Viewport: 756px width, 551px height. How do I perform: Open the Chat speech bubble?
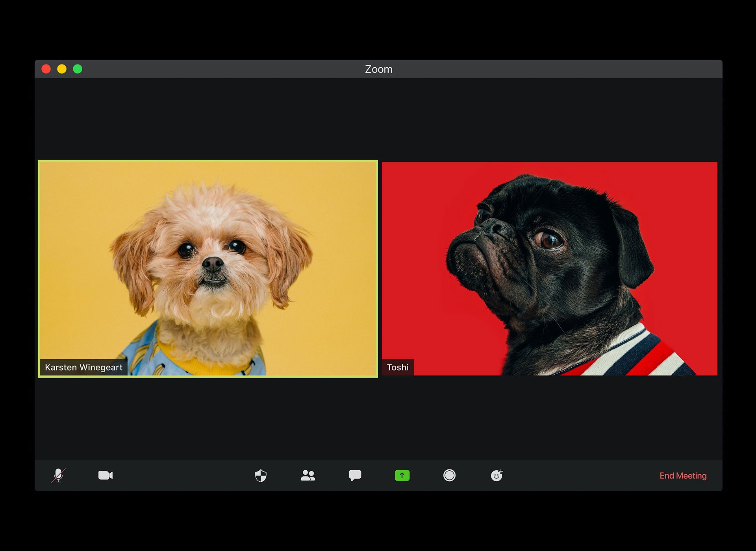pos(355,475)
